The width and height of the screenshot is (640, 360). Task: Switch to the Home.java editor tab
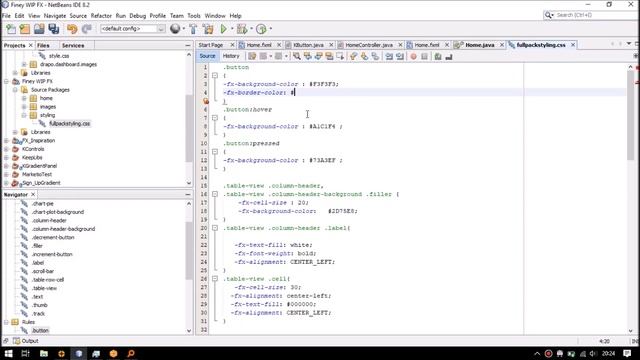(x=480, y=45)
